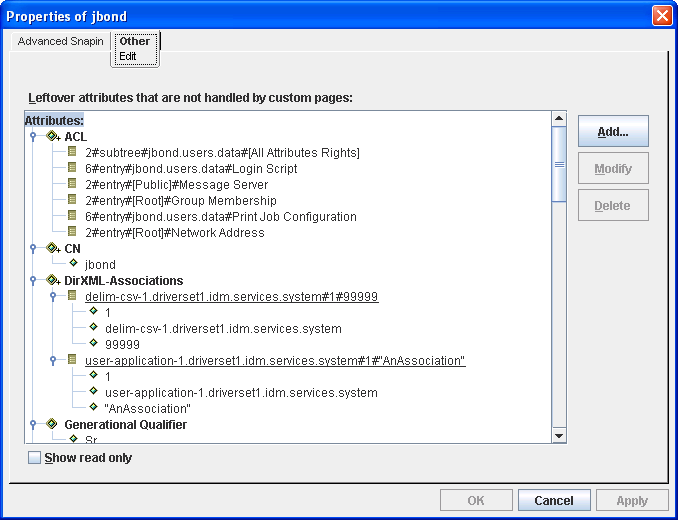678x520 pixels.
Task: Click icon beside Print Job Configuration entry
Action: pyautogui.click(x=72, y=215)
